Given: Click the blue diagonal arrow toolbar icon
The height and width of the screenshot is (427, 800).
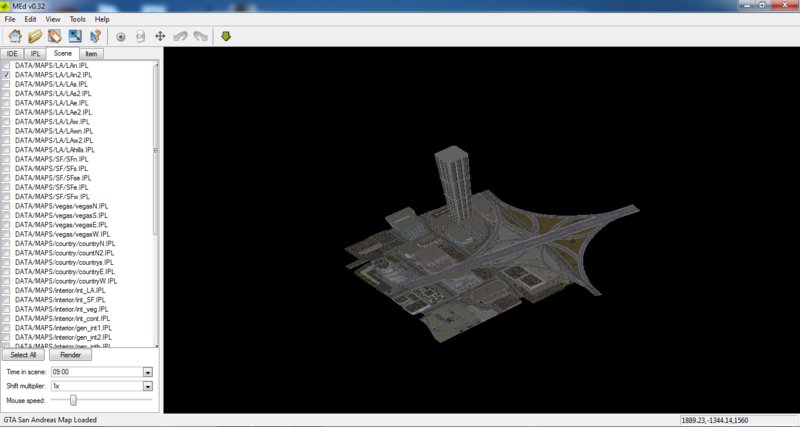Looking at the screenshot, I should pyautogui.click(x=75, y=36).
